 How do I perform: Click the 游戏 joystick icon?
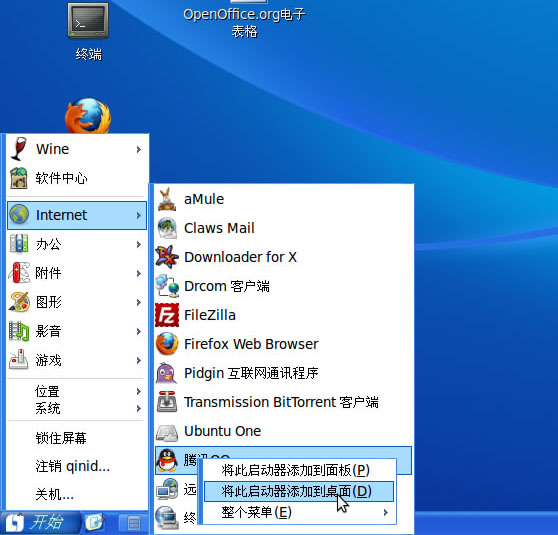point(19,360)
